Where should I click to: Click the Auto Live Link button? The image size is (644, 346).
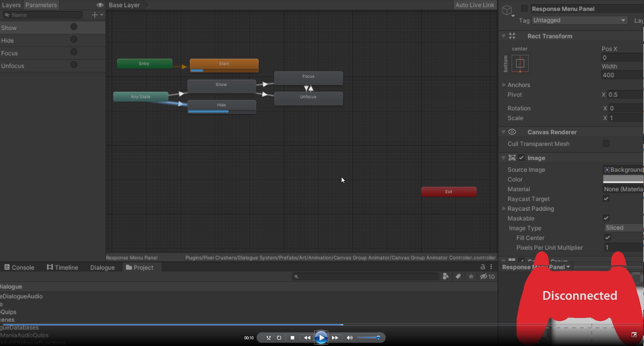click(475, 5)
